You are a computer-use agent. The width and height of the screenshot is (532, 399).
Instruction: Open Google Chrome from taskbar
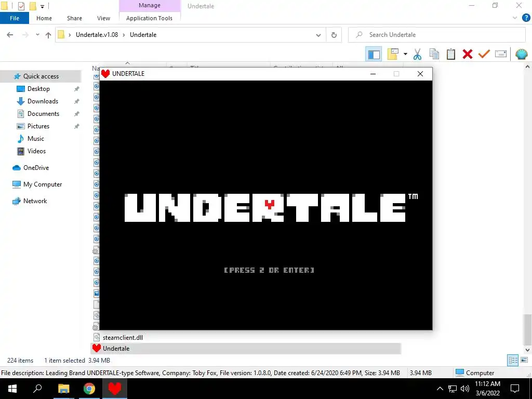89,389
